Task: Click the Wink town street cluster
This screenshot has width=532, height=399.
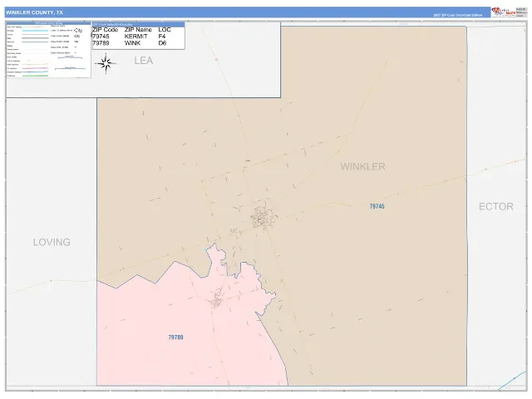Action: point(216,300)
